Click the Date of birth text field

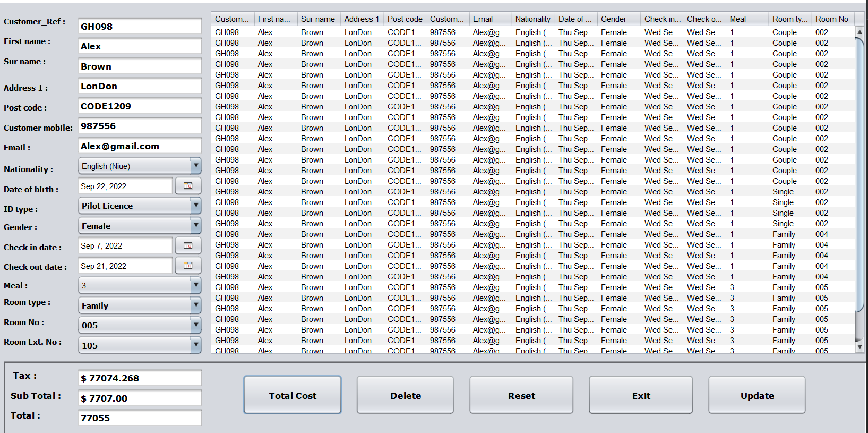point(125,186)
